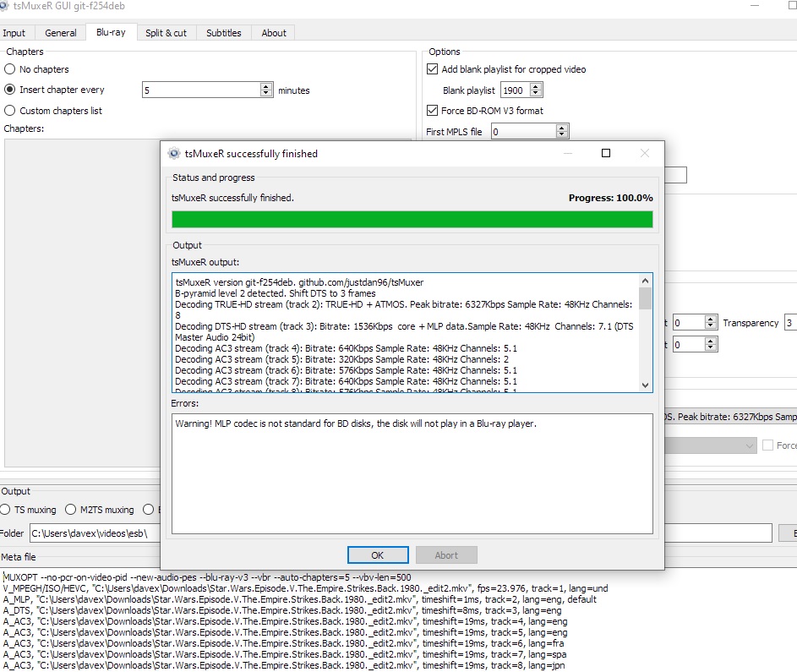Increase the First MPLS file value
This screenshot has height=672, width=797.
[x=562, y=128]
